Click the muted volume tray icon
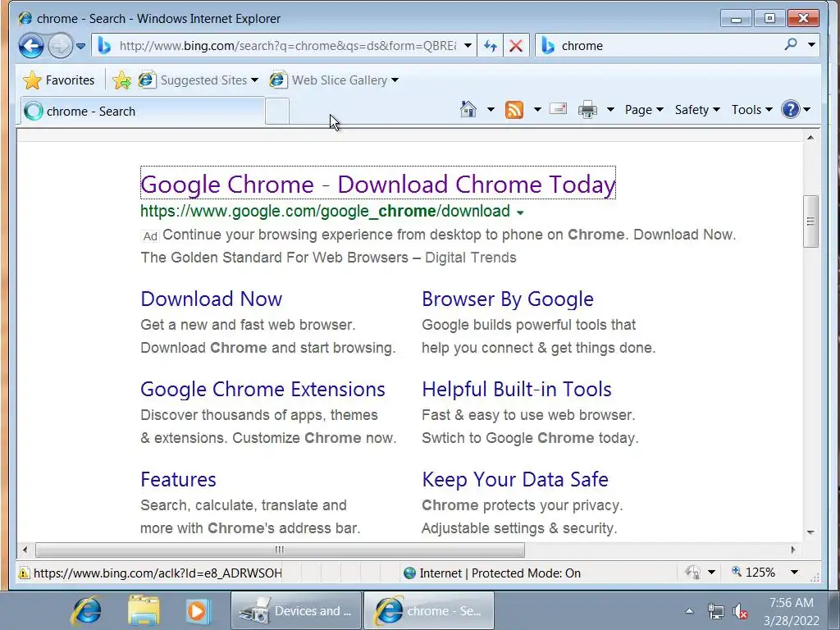Viewport: 840px width, 630px height. (741, 611)
